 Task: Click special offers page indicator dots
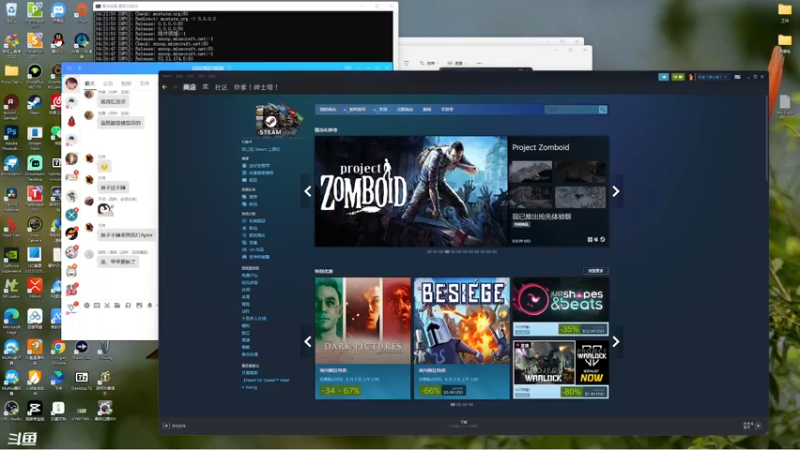(462, 405)
